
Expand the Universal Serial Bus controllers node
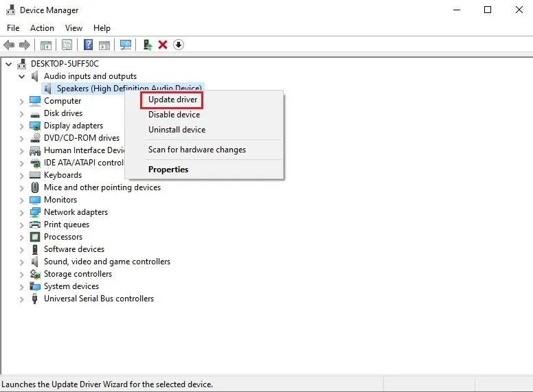(x=22, y=299)
